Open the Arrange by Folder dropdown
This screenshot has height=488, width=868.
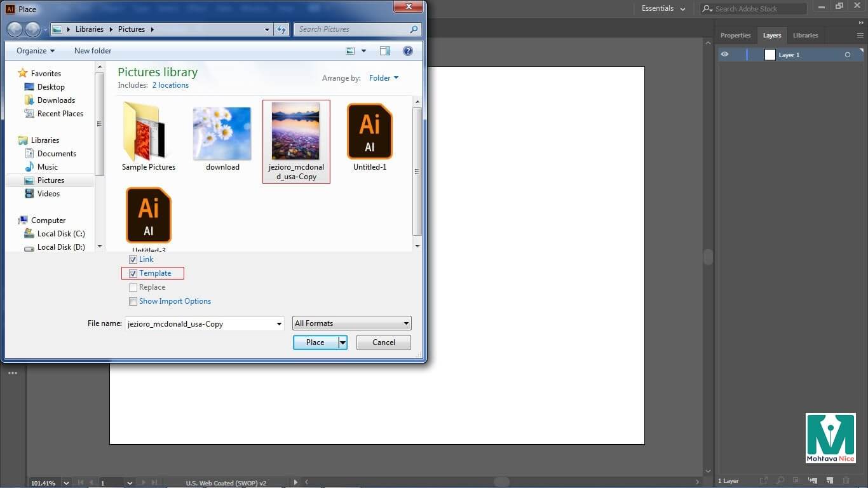point(384,78)
